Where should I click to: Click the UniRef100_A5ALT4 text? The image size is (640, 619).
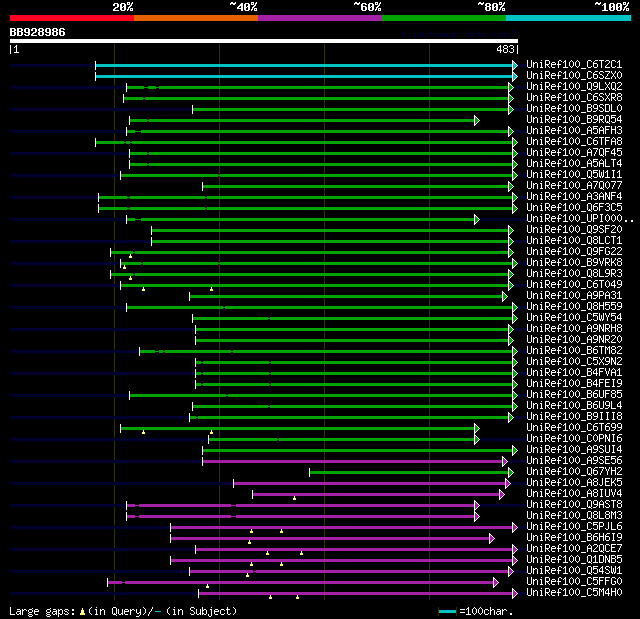[x=574, y=164]
